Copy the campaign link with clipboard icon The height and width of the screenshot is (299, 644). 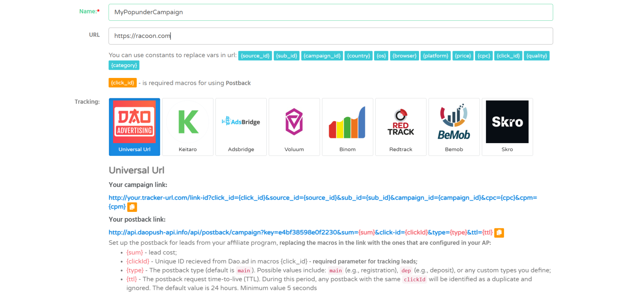point(132,207)
